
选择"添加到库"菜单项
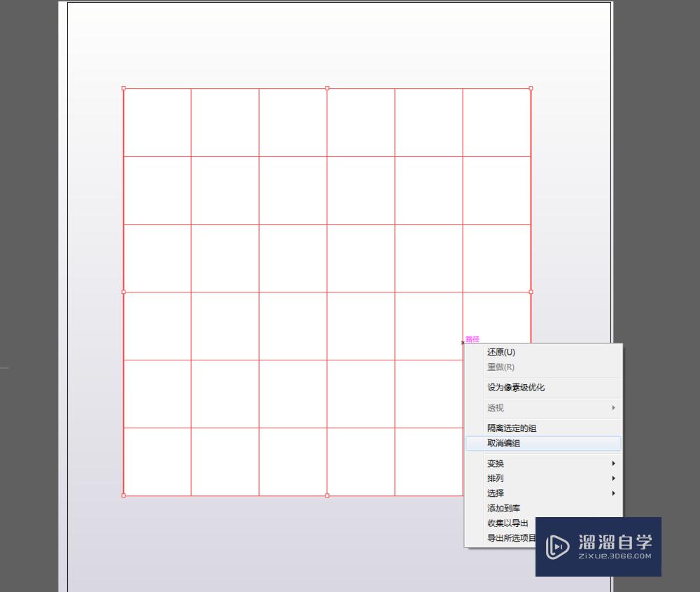[504, 508]
